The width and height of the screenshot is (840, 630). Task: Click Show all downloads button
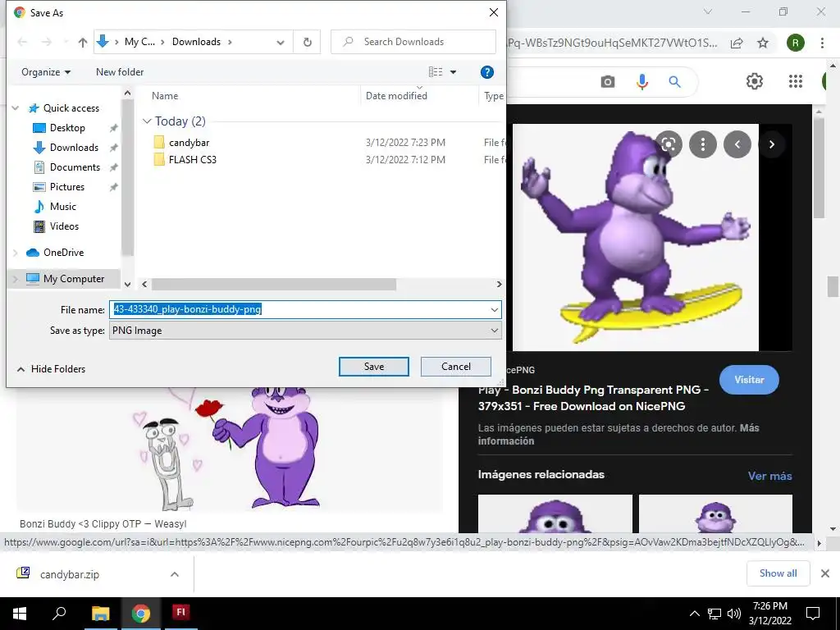click(x=778, y=573)
